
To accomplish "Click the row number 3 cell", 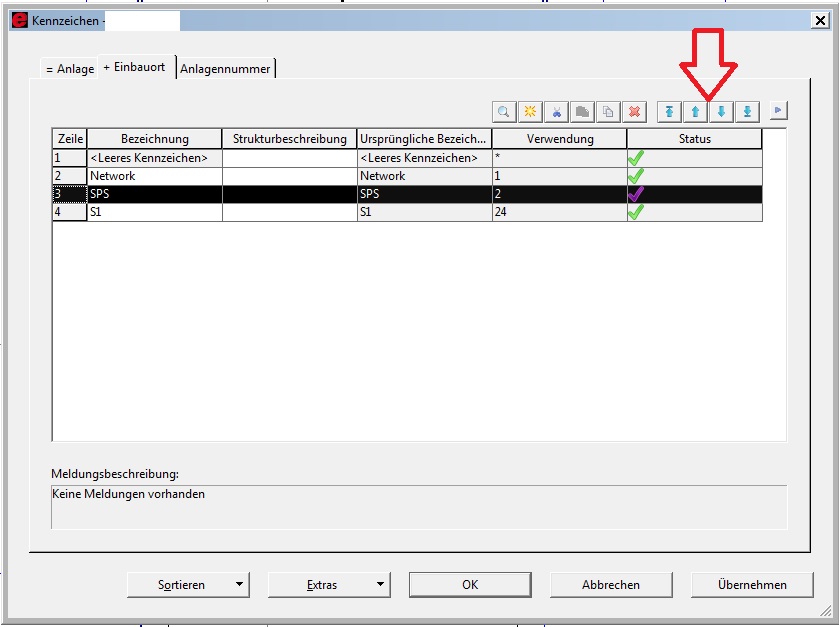I will click(x=70, y=194).
